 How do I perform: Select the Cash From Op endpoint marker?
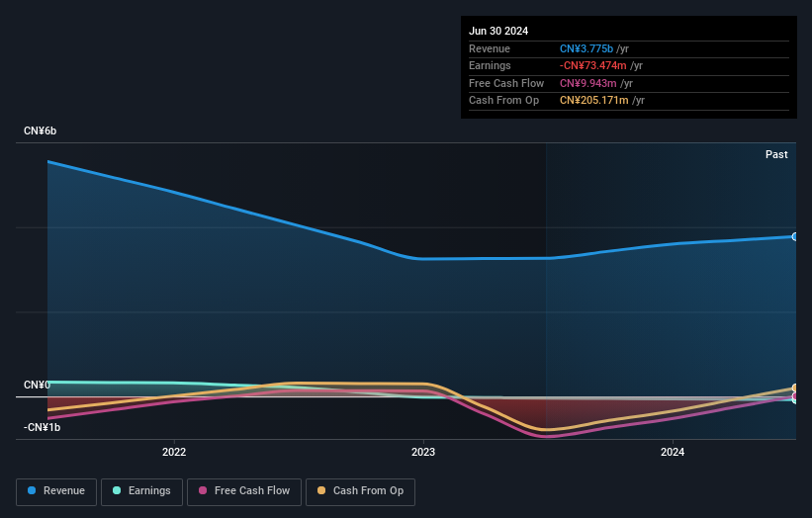click(x=795, y=388)
